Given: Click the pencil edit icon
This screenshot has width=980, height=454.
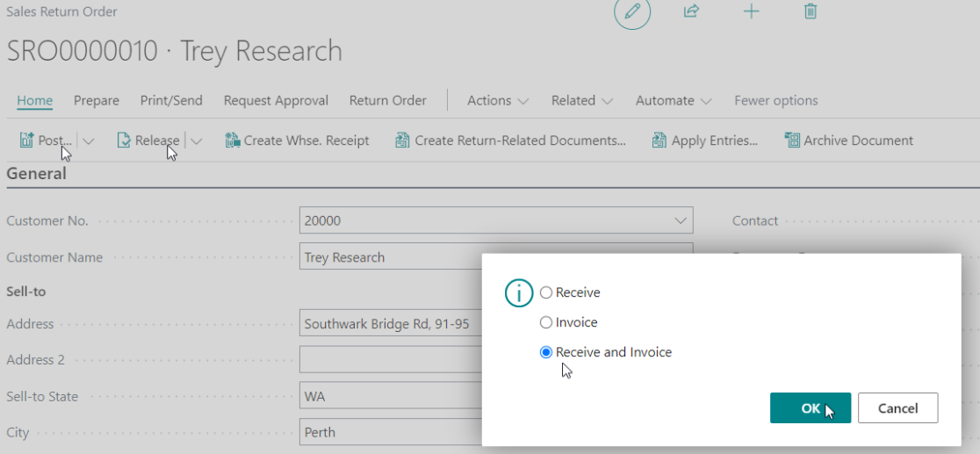Looking at the screenshot, I should coord(631,11).
